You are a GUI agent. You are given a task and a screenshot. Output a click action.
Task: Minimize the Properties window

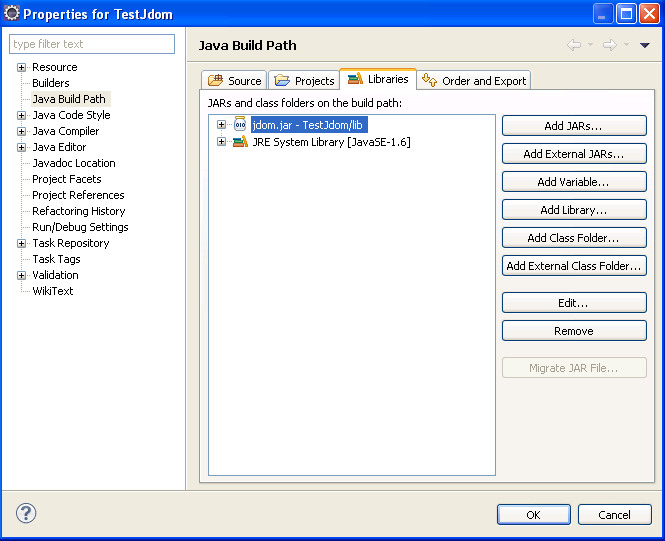click(x=603, y=14)
